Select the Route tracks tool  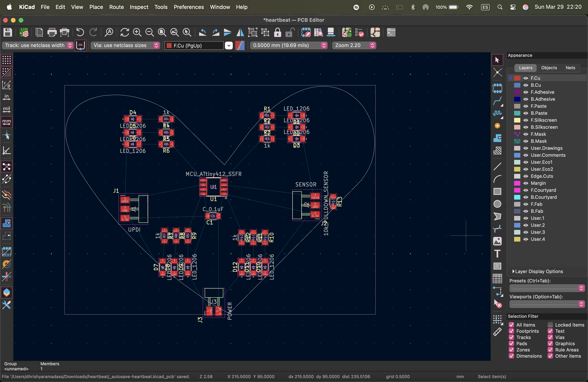tap(497, 101)
